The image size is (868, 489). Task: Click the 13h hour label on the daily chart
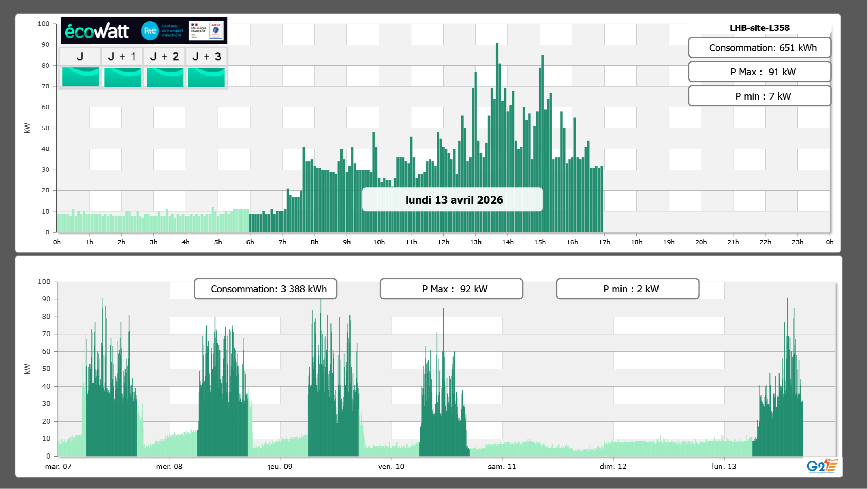(x=475, y=242)
